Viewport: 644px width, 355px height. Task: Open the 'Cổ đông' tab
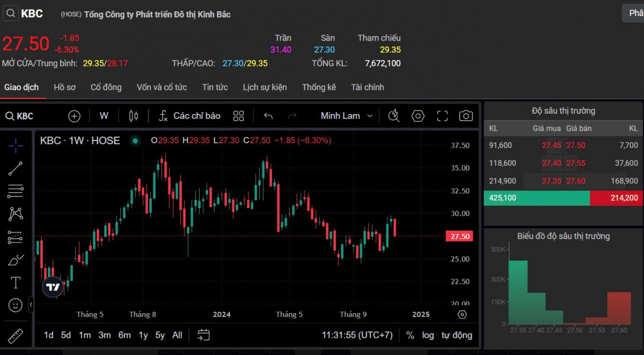click(x=106, y=87)
